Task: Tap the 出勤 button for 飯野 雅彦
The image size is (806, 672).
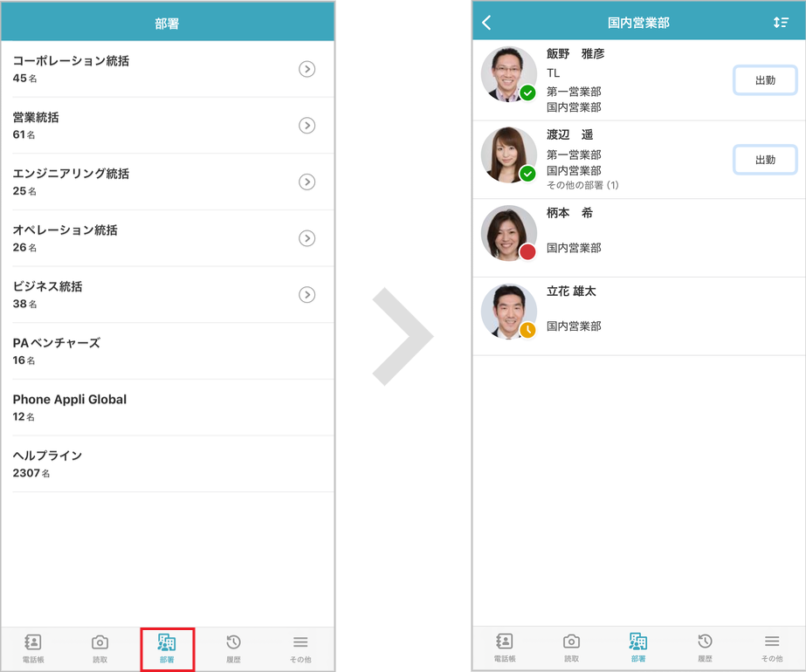Action: (765, 80)
